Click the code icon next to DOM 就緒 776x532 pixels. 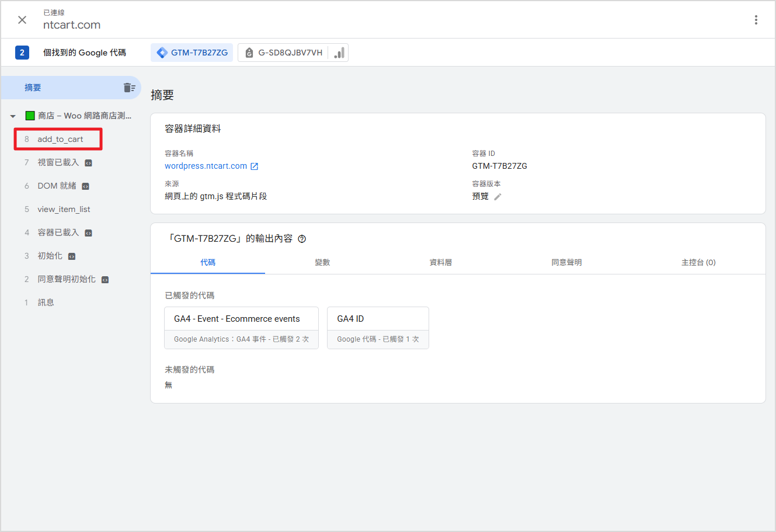(85, 186)
